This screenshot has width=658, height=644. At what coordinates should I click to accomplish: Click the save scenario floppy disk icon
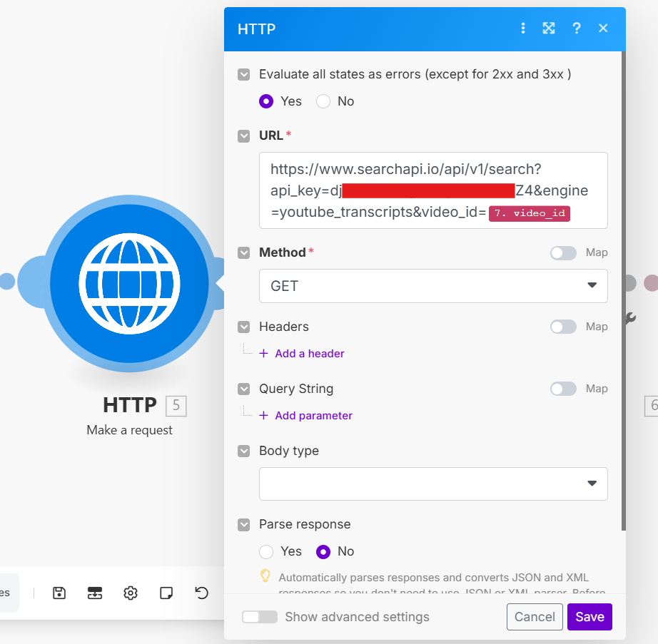coord(59,593)
